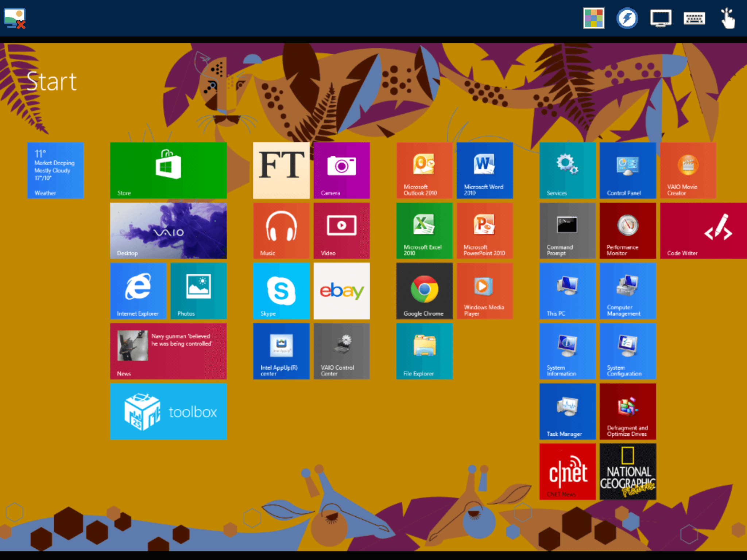Open the Store tile
The width and height of the screenshot is (747, 560).
tap(168, 170)
